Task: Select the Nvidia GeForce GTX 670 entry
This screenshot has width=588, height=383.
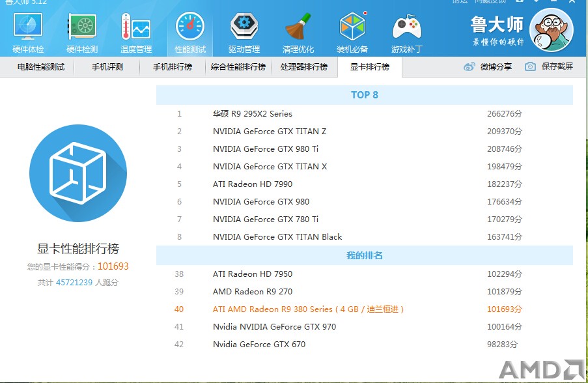Action: pos(259,345)
